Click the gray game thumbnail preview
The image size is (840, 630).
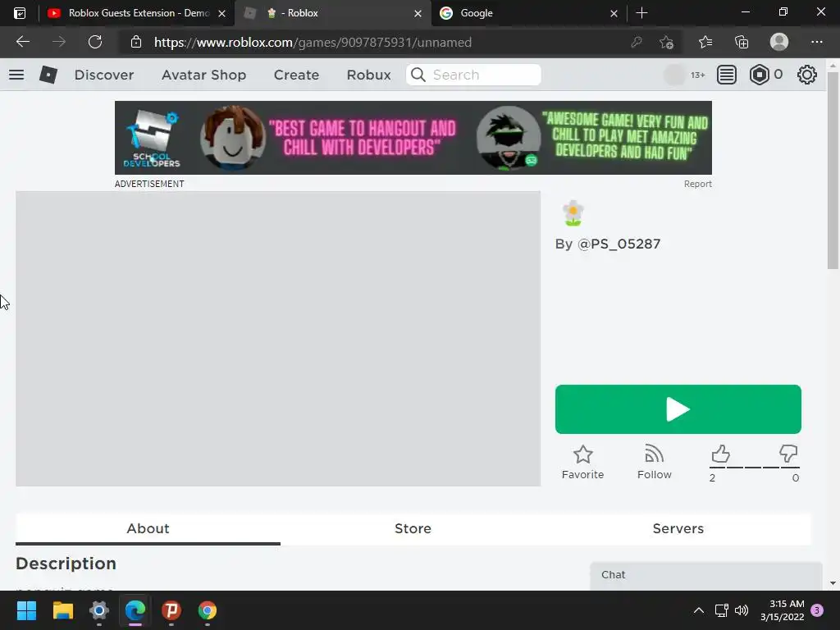(x=278, y=339)
